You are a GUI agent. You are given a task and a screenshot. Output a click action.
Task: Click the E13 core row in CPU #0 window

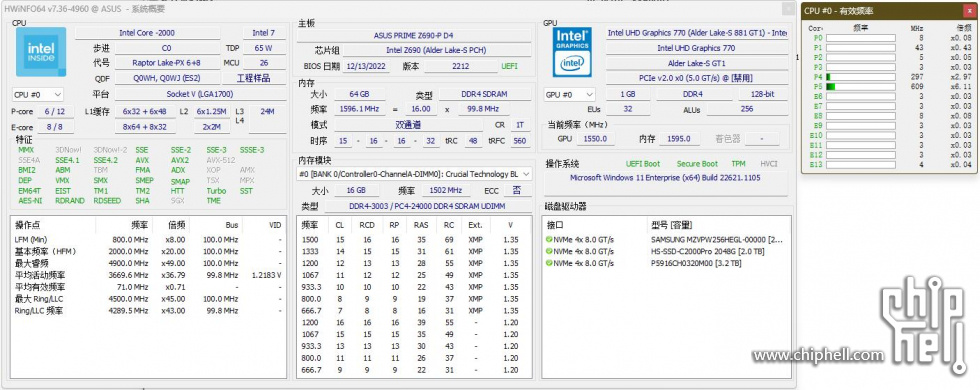tap(889, 165)
